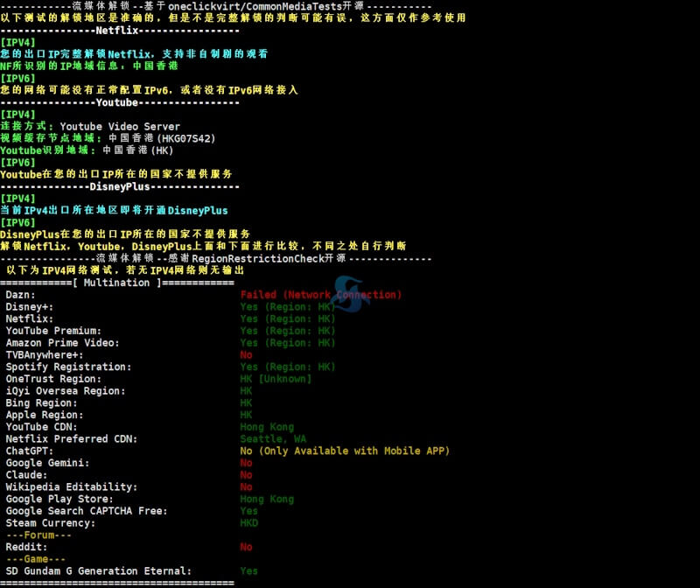Select "Yes" beside SD Gundam G Generation Eternal
Image resolution: width=700 pixels, height=588 pixels.
pos(249,571)
